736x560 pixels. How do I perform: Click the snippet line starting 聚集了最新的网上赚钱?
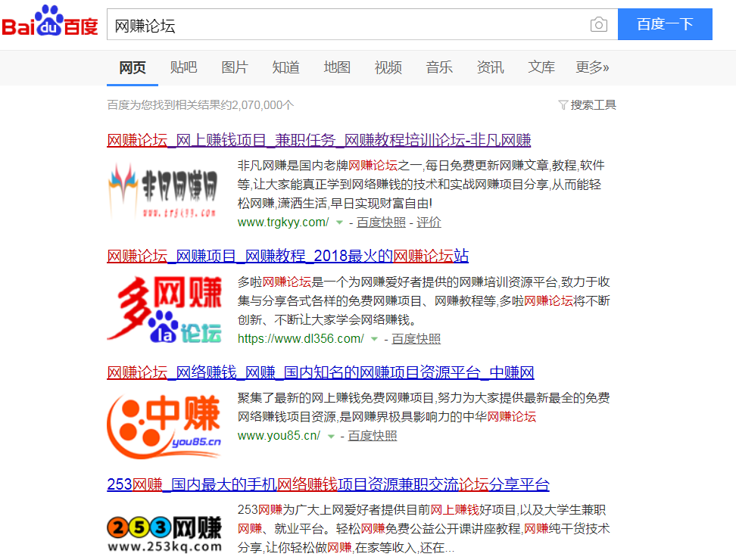point(423,398)
